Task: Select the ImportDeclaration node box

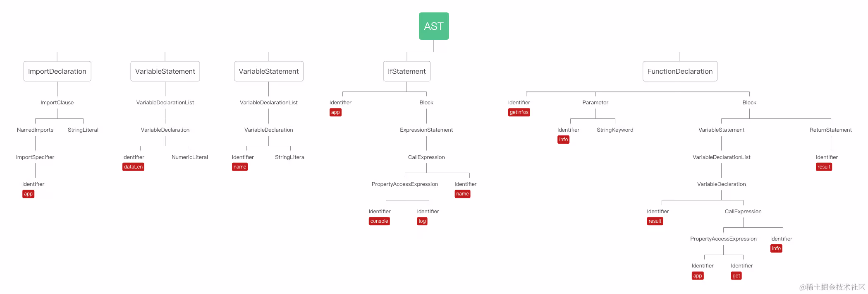Action: pyautogui.click(x=57, y=71)
